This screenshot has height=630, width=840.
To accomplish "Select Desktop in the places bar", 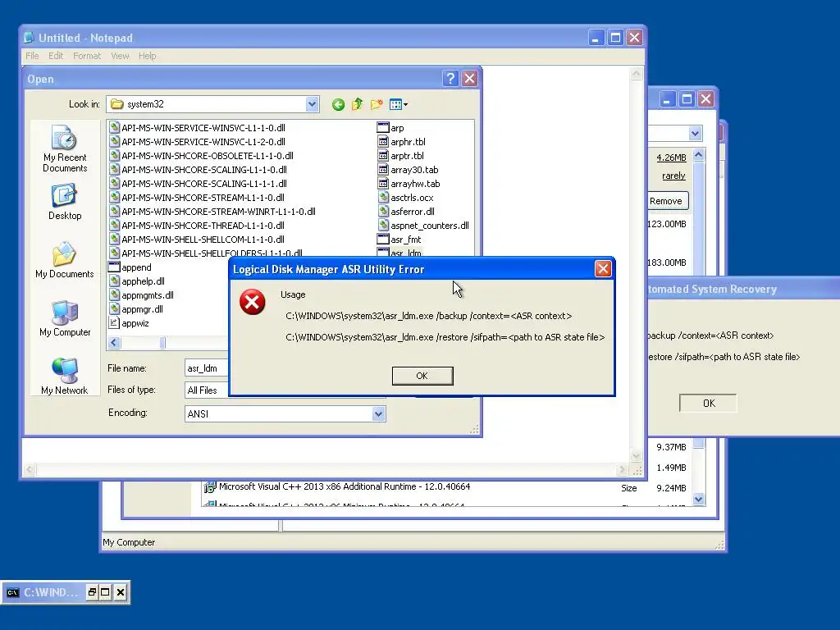I will [64, 202].
